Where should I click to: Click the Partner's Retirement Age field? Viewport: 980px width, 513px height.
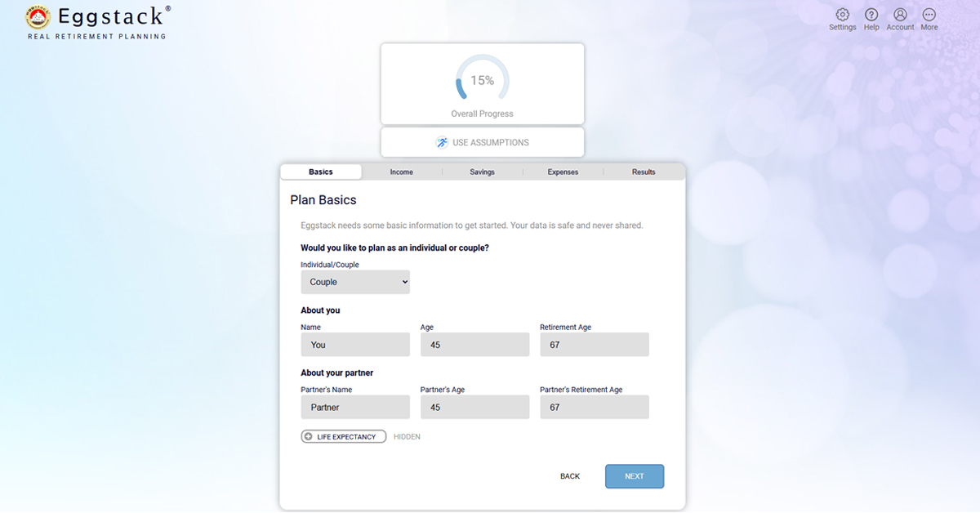tap(595, 408)
